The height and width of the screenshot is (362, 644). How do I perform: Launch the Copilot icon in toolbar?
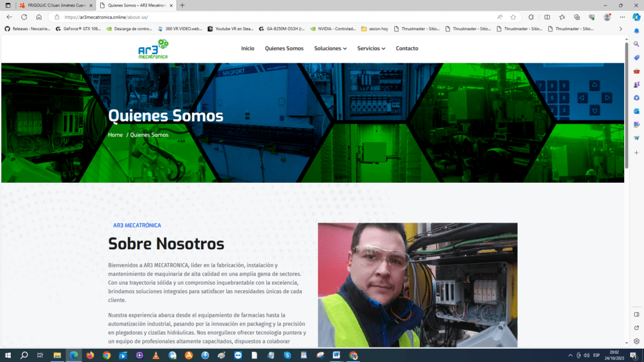tap(636, 17)
